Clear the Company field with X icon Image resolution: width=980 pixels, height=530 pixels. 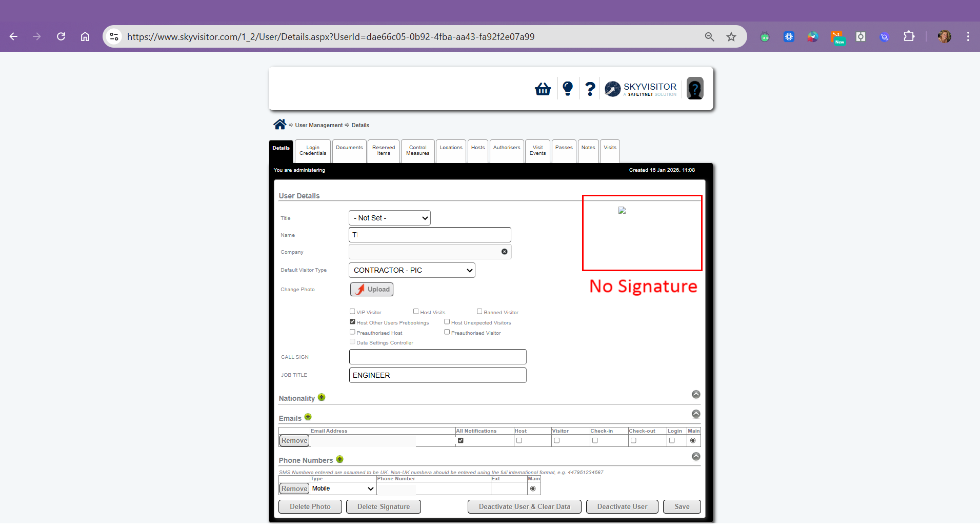[x=504, y=252]
